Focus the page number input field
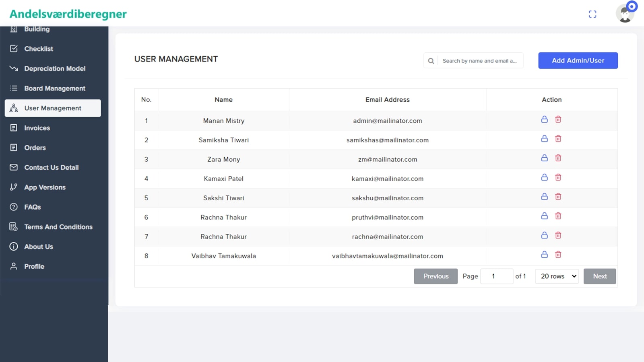The image size is (644, 362). (496, 276)
